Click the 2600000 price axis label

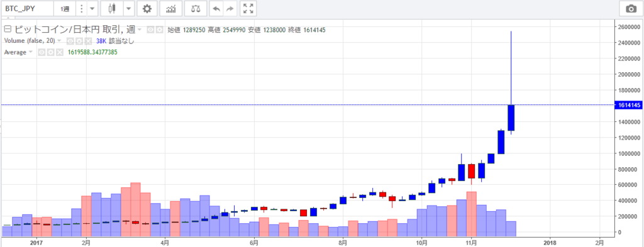pos(628,27)
